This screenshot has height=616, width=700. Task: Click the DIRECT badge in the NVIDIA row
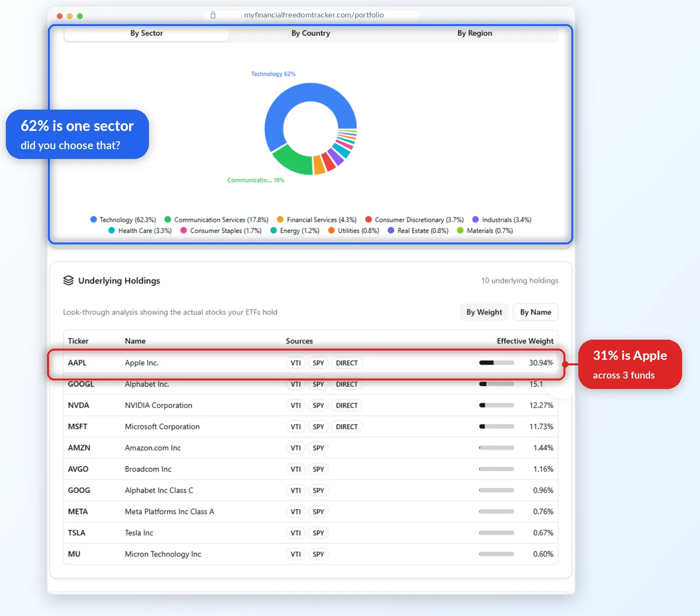coord(347,405)
